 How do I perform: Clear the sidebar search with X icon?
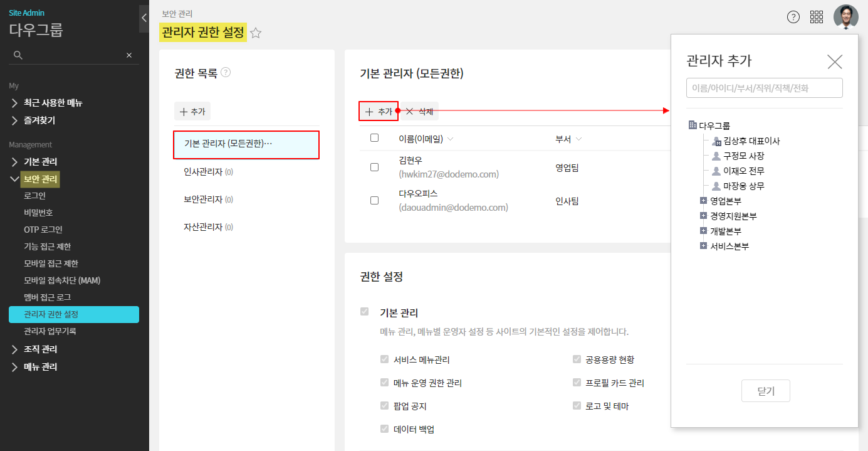pyautogui.click(x=129, y=55)
